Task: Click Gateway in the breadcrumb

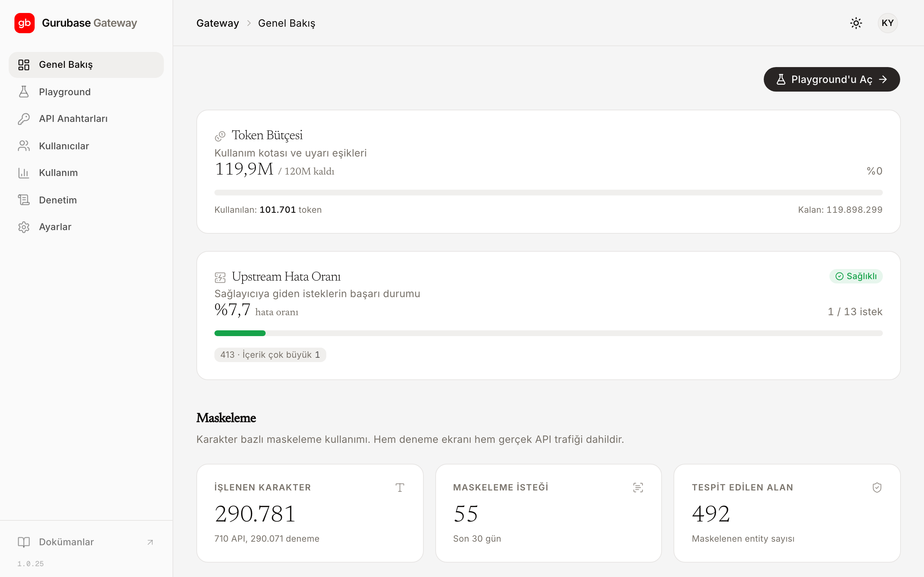Action: click(218, 23)
